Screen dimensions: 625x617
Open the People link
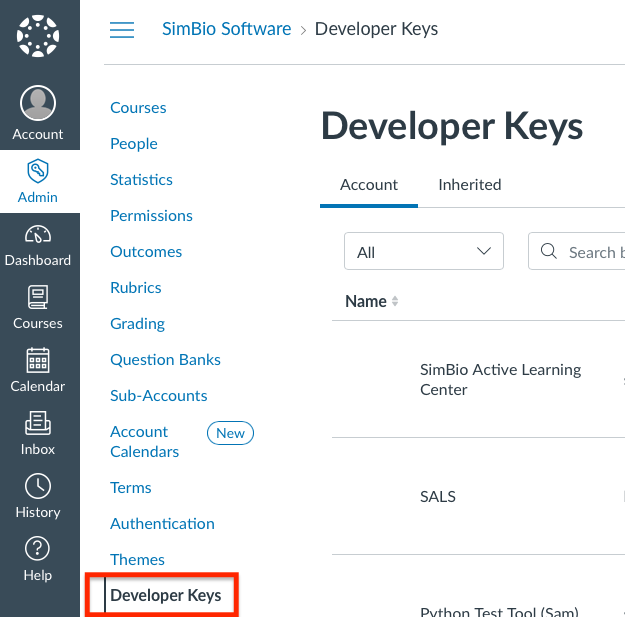click(x=134, y=143)
